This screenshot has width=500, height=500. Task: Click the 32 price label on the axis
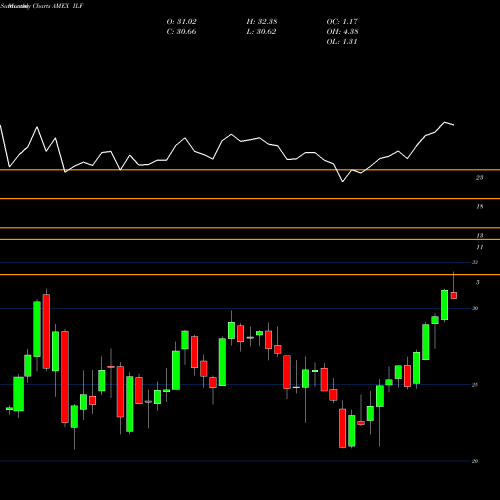pyautogui.click(x=475, y=262)
